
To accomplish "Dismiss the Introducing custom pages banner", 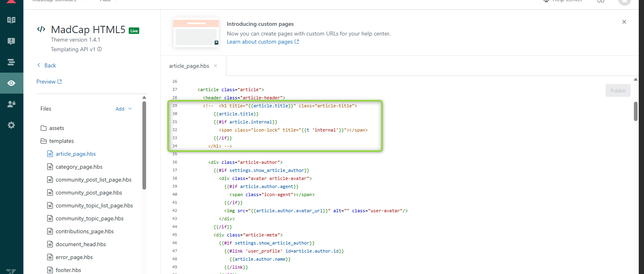I will pos(624,22).
